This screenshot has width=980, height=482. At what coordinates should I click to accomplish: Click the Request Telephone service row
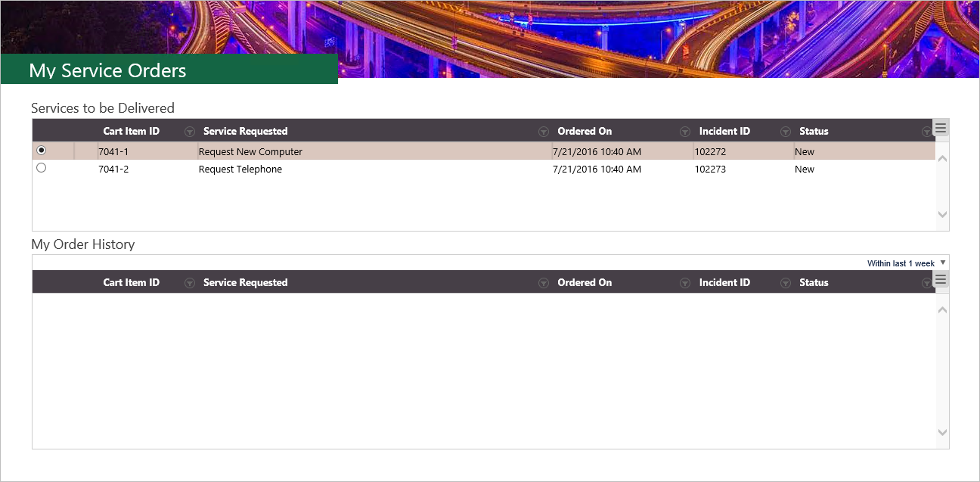pos(240,169)
